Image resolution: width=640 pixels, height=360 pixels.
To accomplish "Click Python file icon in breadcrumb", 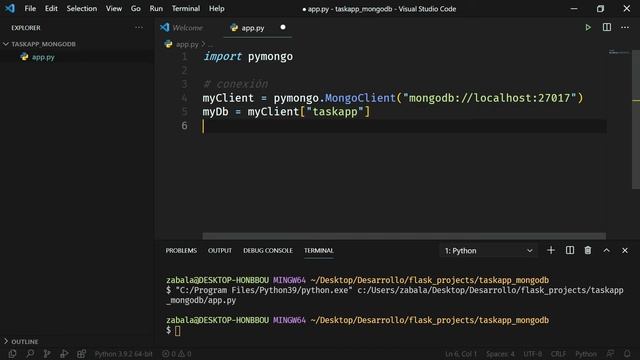I will [x=168, y=44].
